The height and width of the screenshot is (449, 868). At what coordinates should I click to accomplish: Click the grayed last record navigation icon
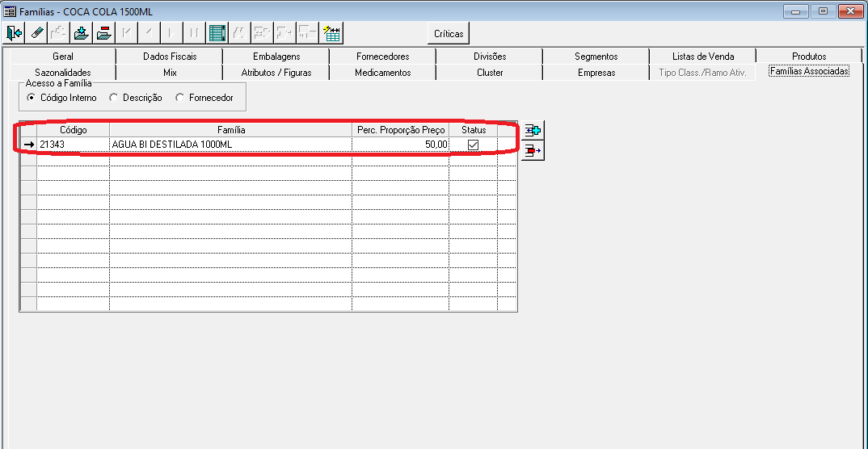pyautogui.click(x=195, y=33)
